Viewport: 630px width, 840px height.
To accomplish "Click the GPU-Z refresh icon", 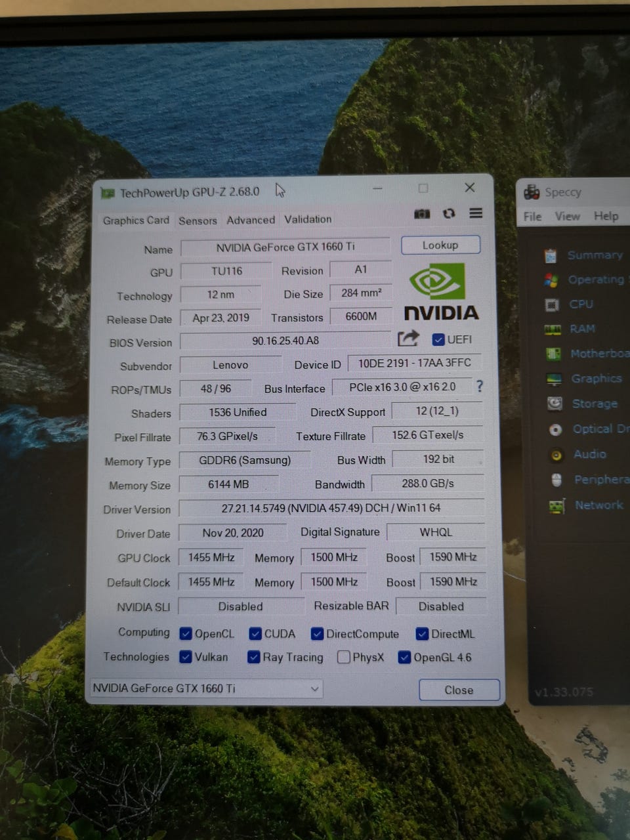I will click(449, 213).
